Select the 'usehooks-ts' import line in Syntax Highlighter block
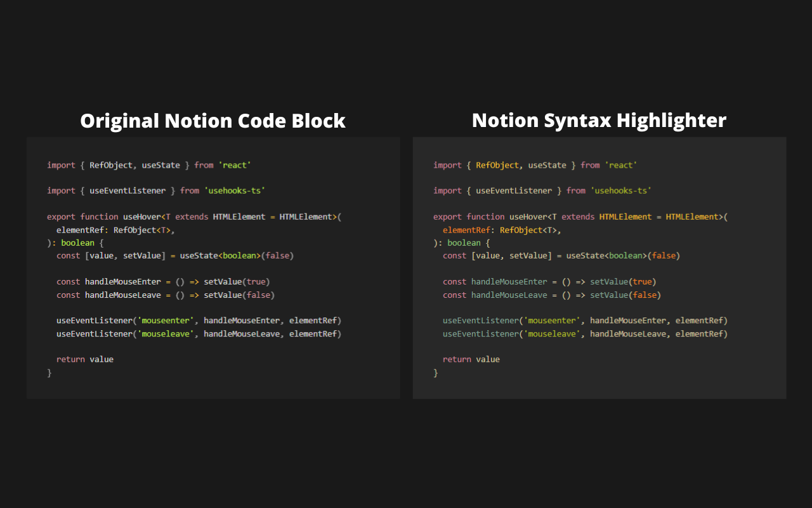812x508 pixels. [x=542, y=190]
